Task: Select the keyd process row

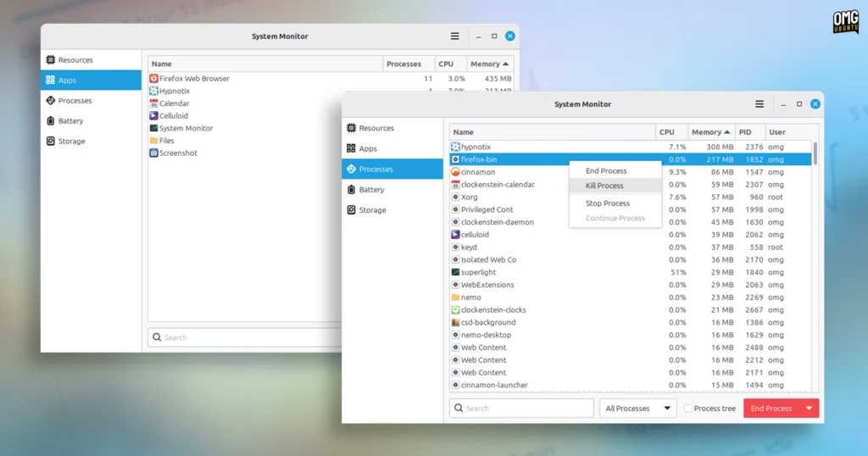Action: (x=631, y=247)
